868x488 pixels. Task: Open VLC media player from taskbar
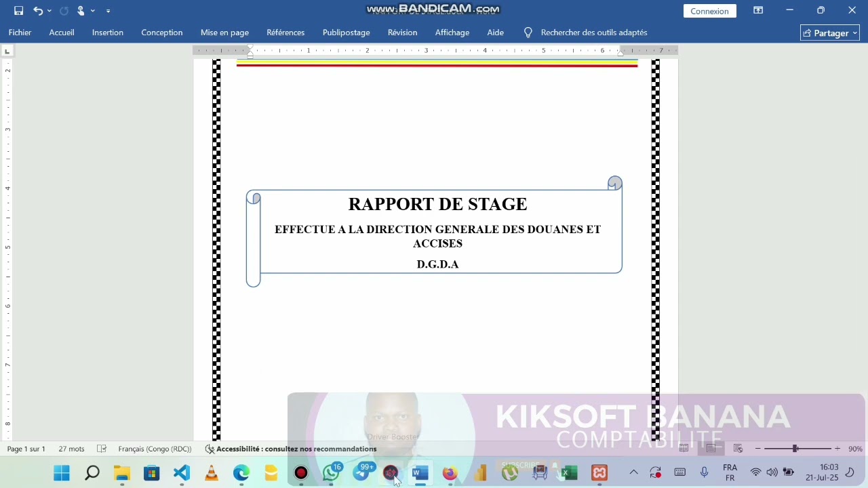click(212, 472)
